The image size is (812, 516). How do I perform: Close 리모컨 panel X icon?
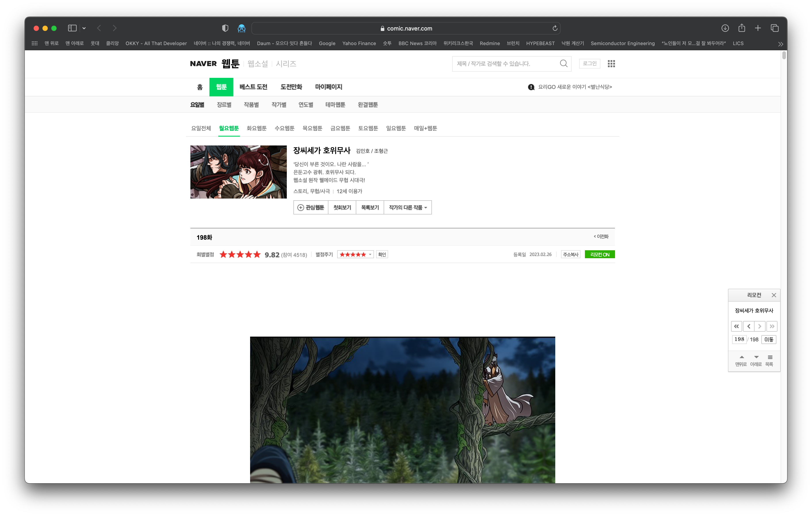[x=774, y=295]
